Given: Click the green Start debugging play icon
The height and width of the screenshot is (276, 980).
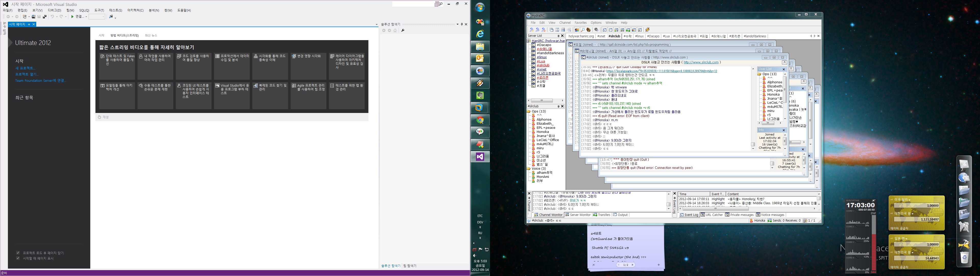Looking at the screenshot, I should (x=72, y=17).
